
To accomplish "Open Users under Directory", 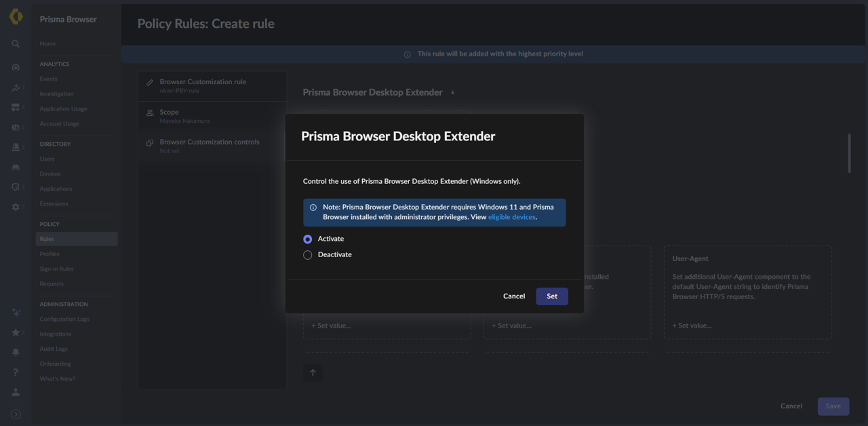I will [47, 159].
